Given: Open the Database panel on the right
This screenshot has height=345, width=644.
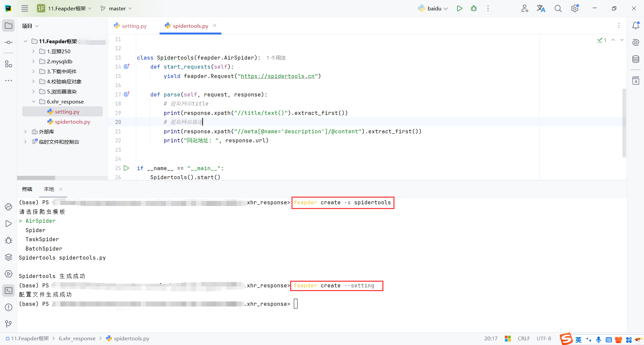Looking at the screenshot, I should click(x=636, y=59).
